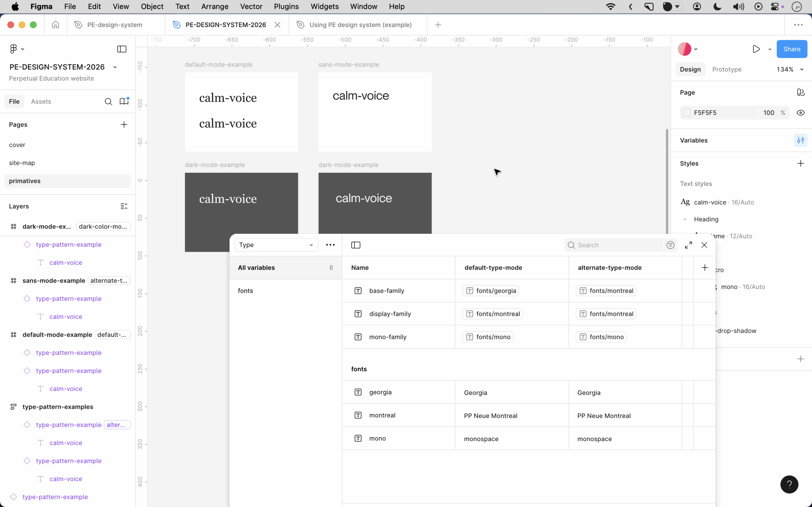Collapse all layers icon in Layers header

coord(124,206)
